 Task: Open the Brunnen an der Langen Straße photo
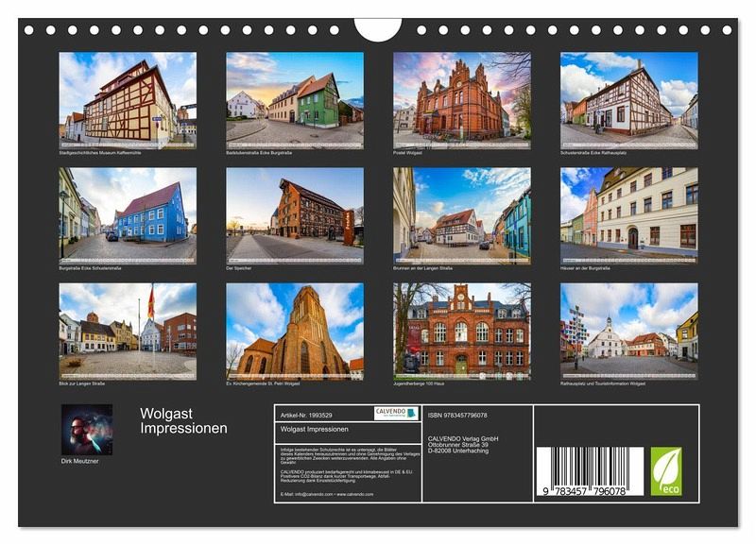coord(462,215)
